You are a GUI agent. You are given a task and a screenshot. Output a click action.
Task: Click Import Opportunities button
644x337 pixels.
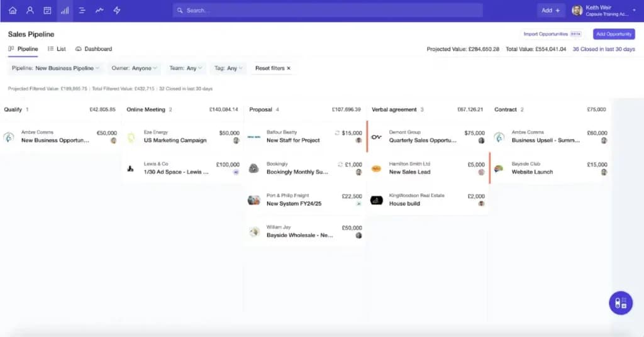(x=552, y=34)
